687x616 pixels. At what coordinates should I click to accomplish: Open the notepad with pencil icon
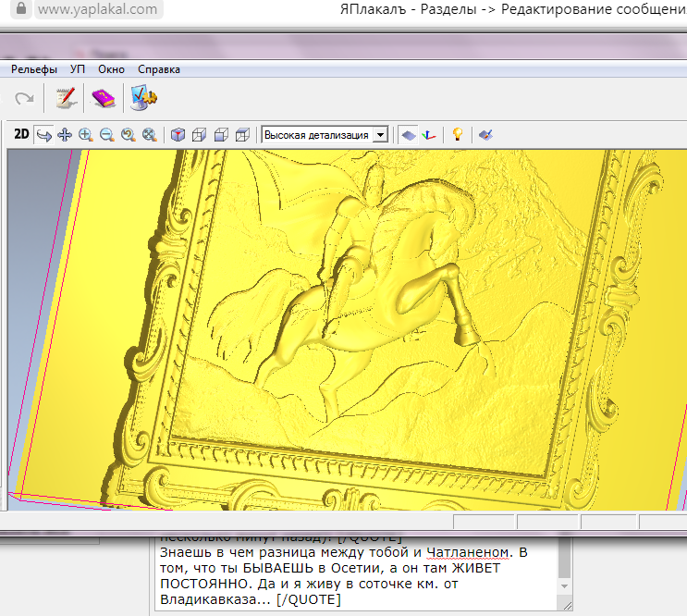67,98
